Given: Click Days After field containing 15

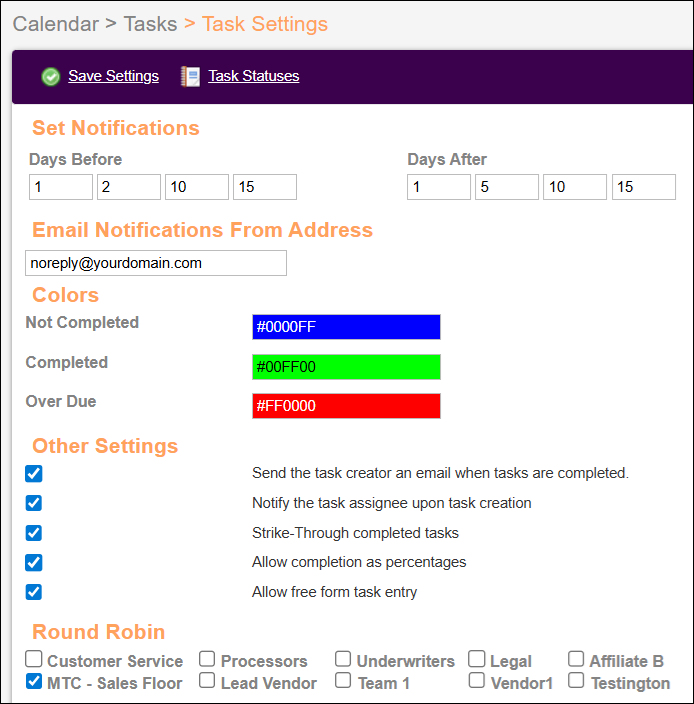Looking at the screenshot, I should (x=644, y=187).
